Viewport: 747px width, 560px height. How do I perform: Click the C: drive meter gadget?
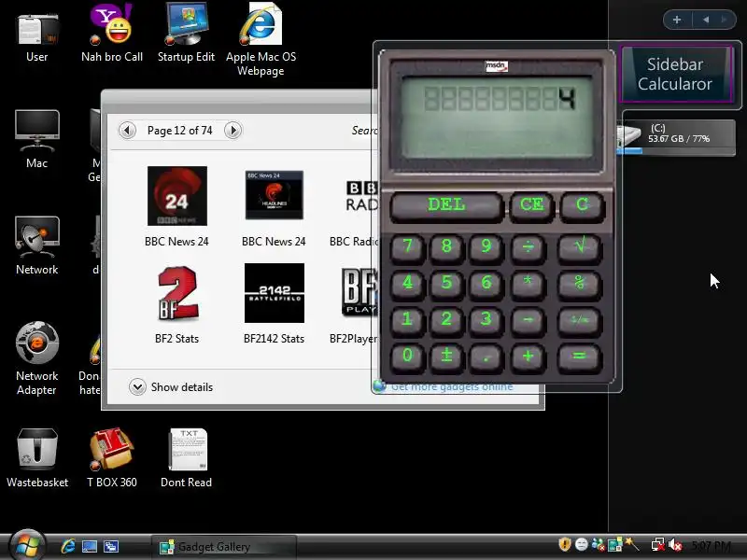[676, 137]
